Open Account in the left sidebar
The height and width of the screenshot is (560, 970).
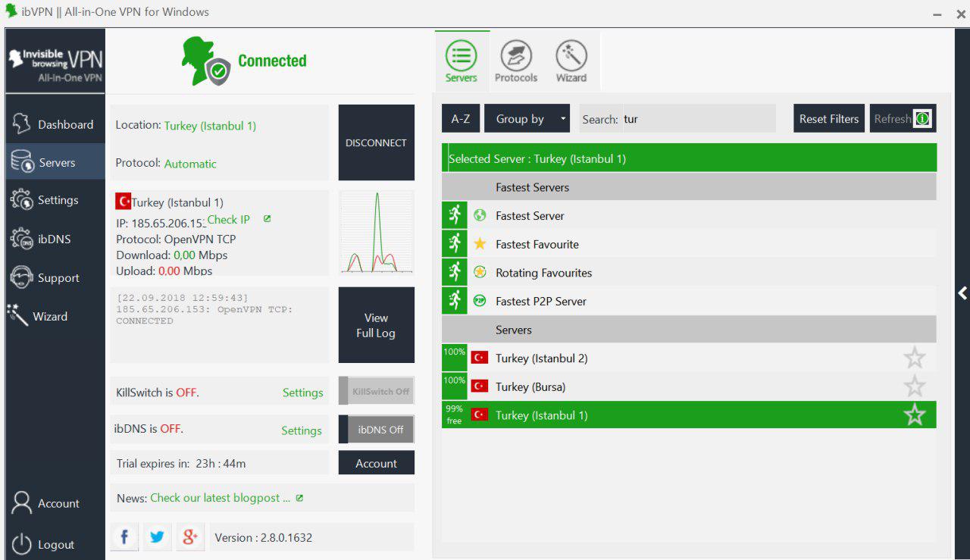(55, 503)
